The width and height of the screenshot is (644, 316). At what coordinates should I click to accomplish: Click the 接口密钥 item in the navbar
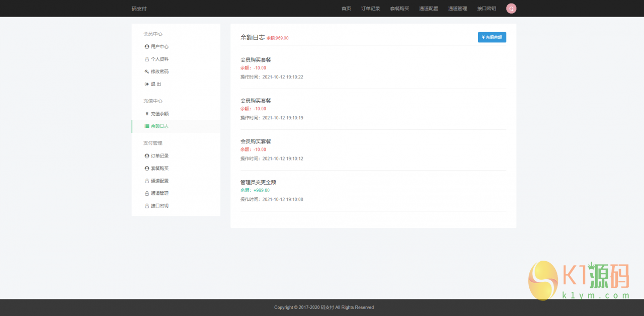486,9
